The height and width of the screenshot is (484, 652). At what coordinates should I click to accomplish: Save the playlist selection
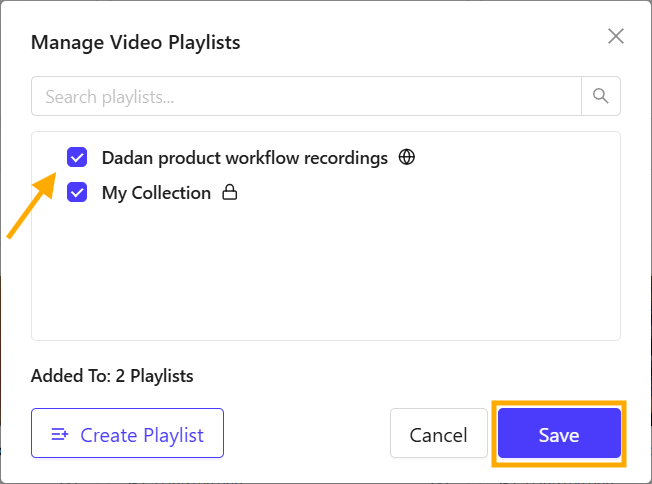coord(559,434)
